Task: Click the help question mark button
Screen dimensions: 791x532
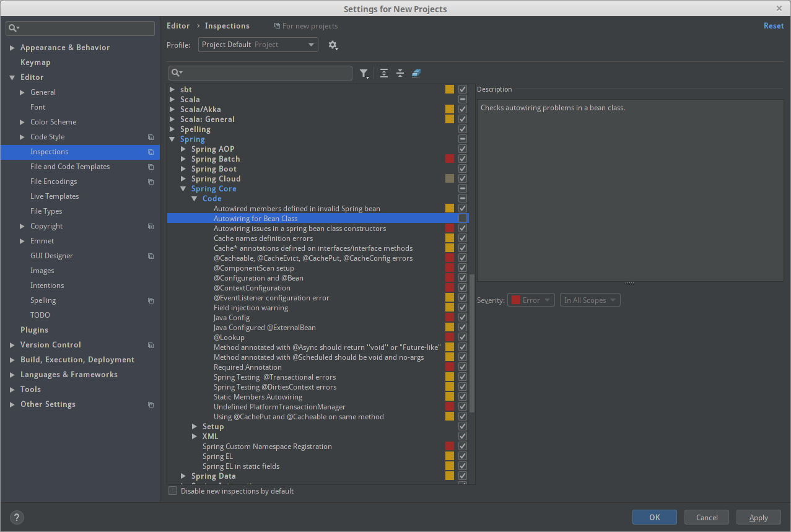Action: pos(17,517)
